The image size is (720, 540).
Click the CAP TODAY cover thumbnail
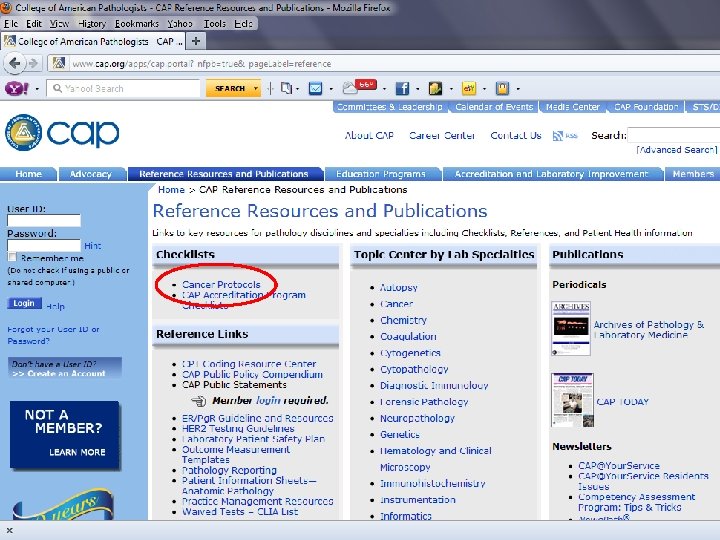click(572, 400)
